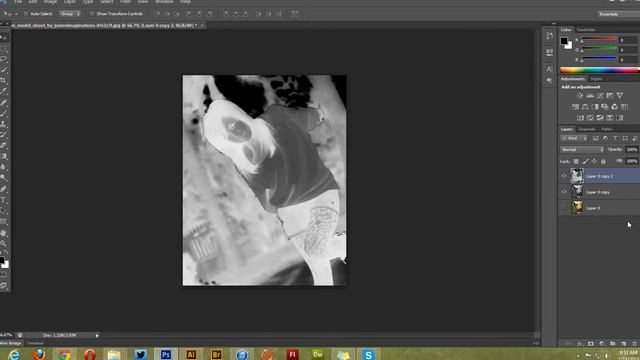Switch to the Paths tab
This screenshot has height=360, width=640.
pyautogui.click(x=607, y=129)
